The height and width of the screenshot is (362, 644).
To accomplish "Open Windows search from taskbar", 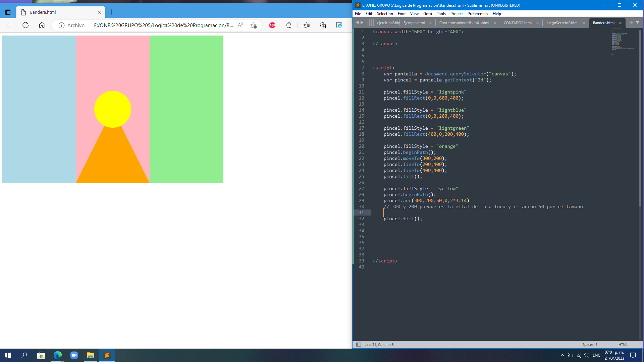I will (24, 355).
